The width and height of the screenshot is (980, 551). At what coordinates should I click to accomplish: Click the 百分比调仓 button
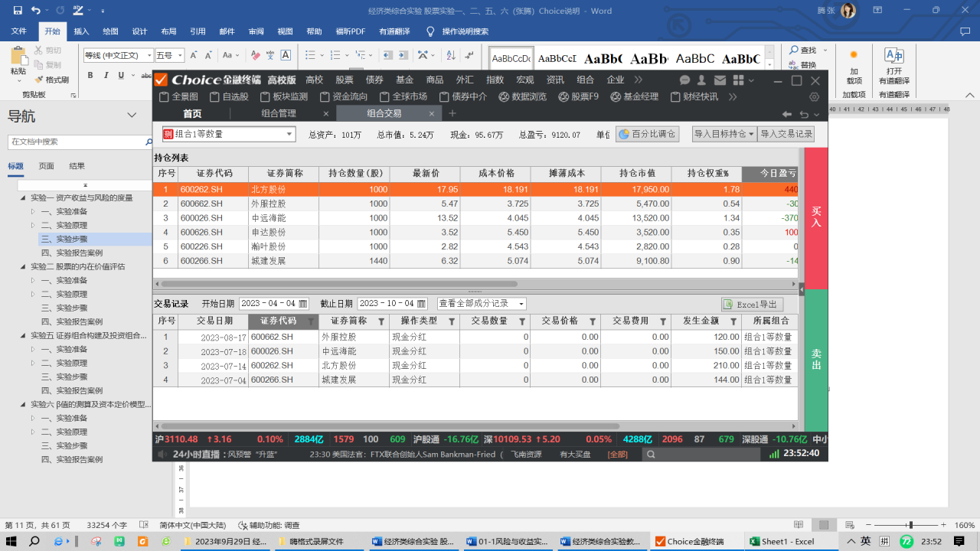[x=647, y=134]
